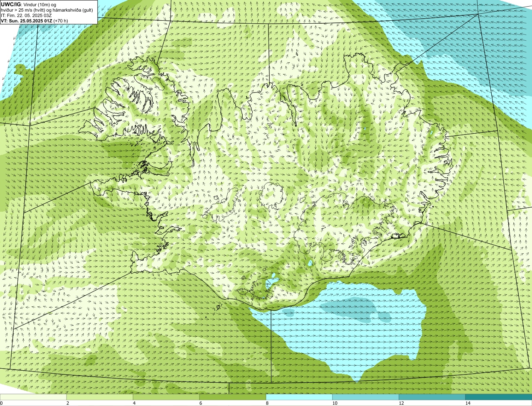532x406 pixels.
Task: Click the legend label '2'
Action: click(67, 403)
